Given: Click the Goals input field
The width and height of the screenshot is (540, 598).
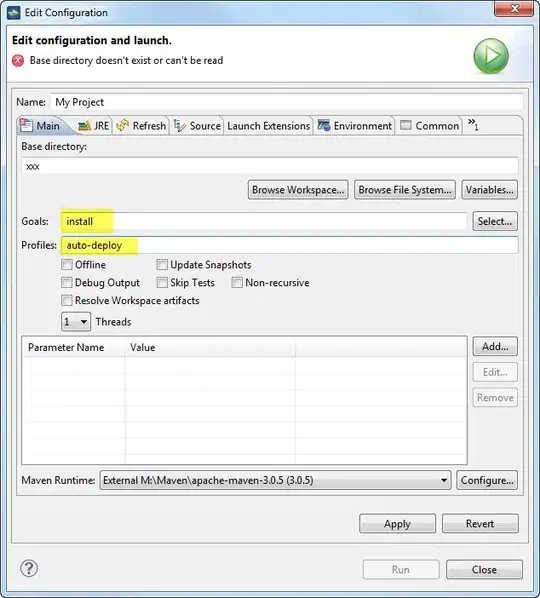Looking at the screenshot, I should (x=264, y=221).
